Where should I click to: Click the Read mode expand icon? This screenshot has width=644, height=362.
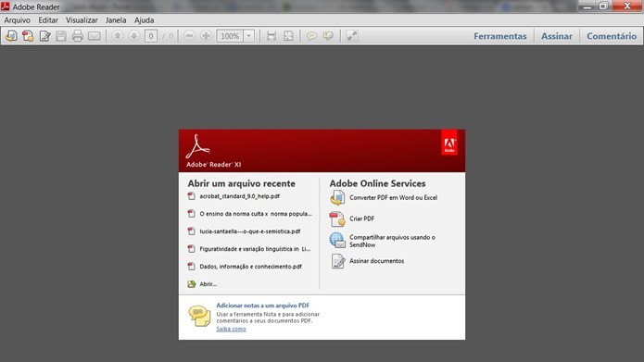pyautogui.click(x=352, y=36)
